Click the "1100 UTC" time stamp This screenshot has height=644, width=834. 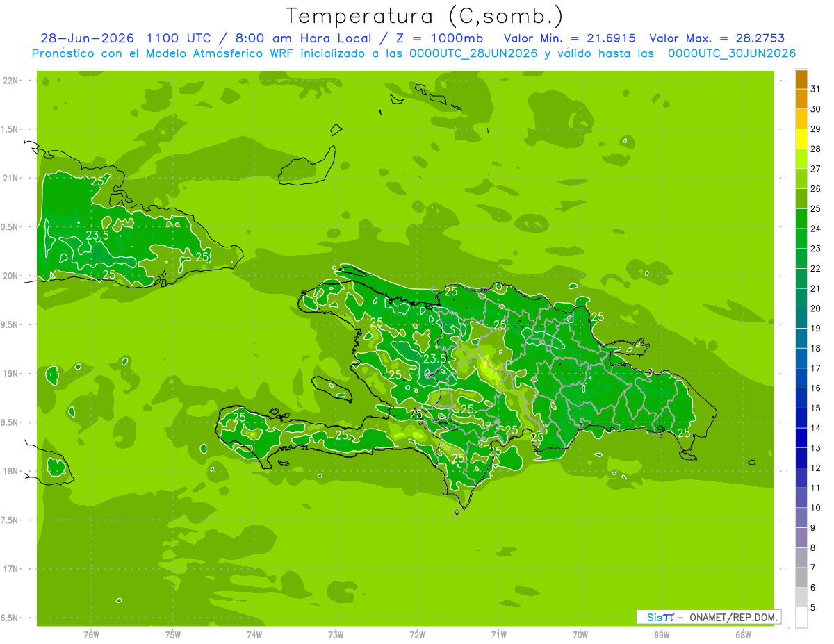pyautogui.click(x=176, y=38)
